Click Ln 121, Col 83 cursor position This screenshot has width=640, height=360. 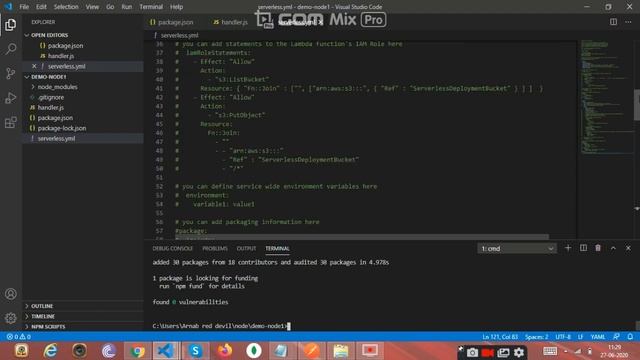(x=500, y=337)
